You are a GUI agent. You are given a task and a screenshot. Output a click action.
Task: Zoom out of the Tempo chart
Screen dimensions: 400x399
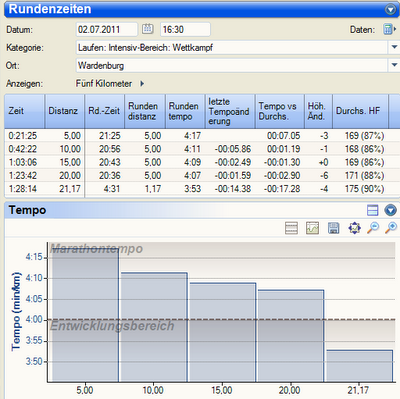click(373, 228)
